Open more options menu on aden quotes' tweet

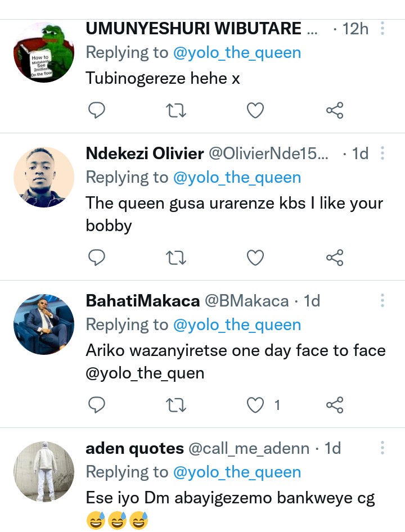point(382,448)
